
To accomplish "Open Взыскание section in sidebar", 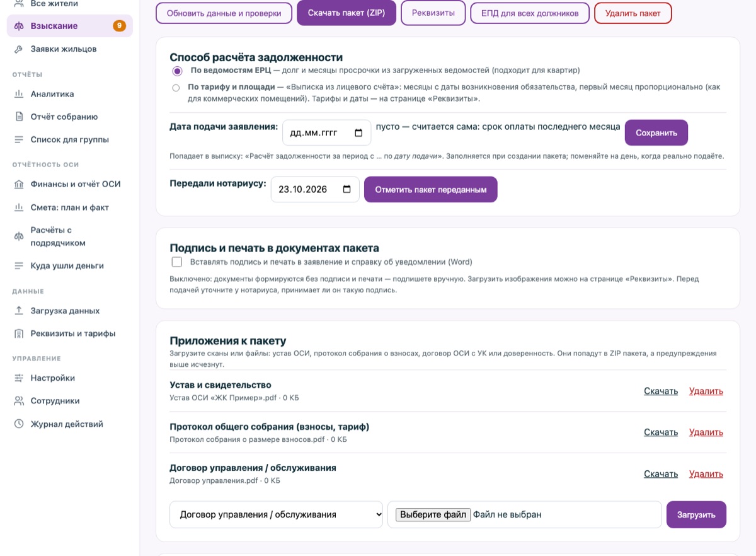I will coord(70,26).
